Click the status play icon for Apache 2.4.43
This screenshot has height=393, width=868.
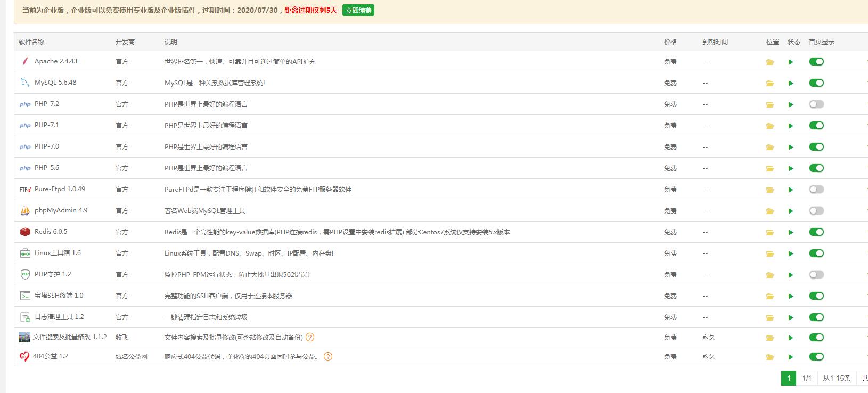[791, 62]
